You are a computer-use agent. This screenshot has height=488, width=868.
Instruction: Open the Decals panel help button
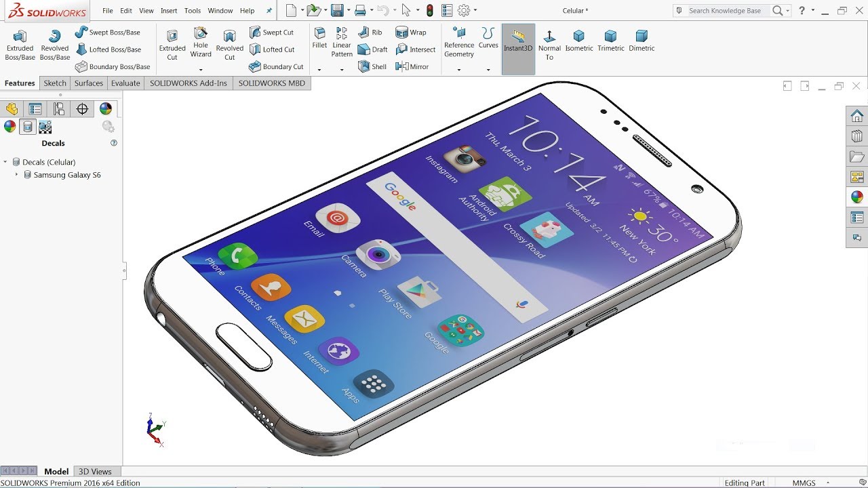pyautogui.click(x=114, y=143)
